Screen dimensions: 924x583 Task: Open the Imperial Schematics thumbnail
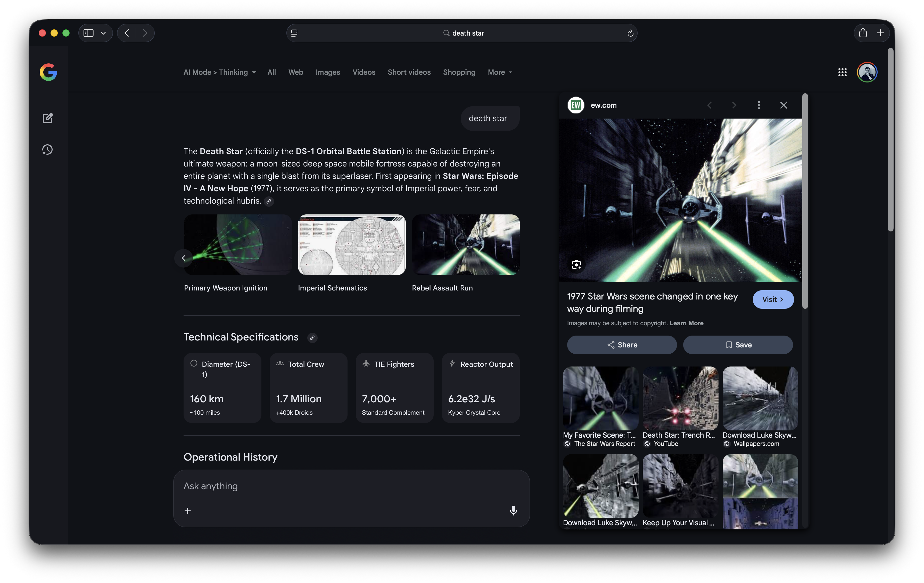[x=351, y=245]
